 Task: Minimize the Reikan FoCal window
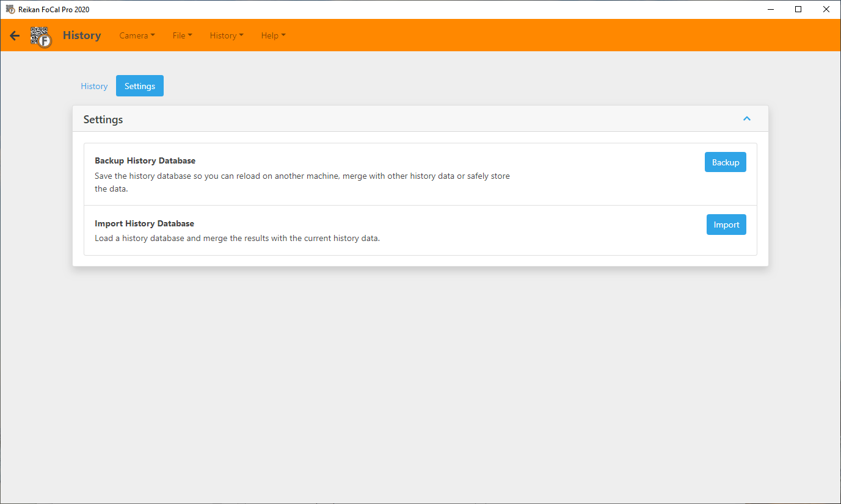click(x=770, y=9)
